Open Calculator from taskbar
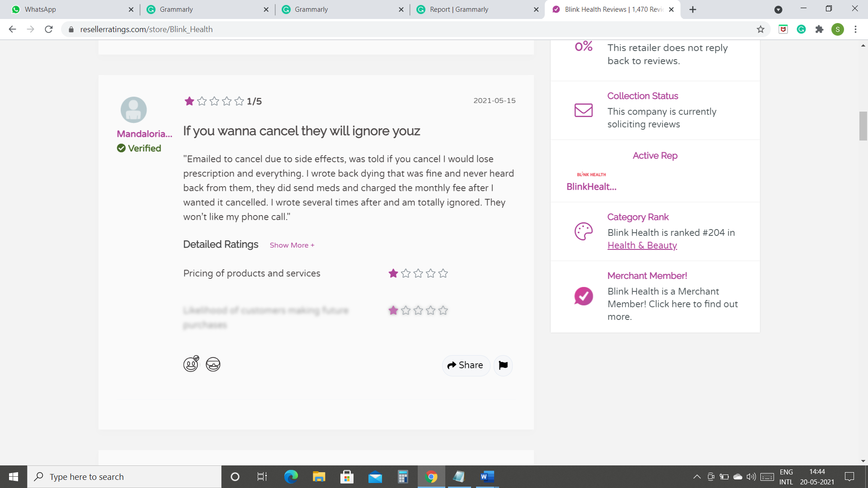Image resolution: width=868 pixels, height=488 pixels. coord(403,477)
